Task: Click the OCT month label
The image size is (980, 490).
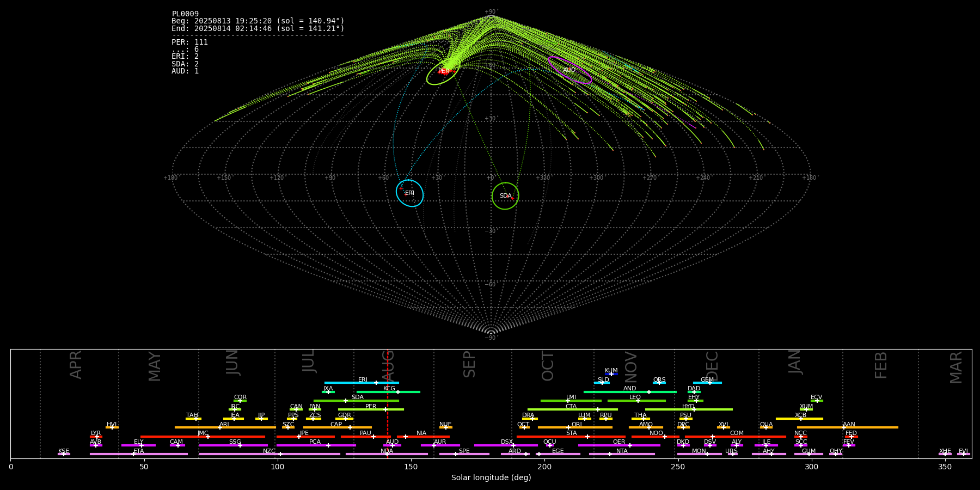Action: click(x=548, y=366)
